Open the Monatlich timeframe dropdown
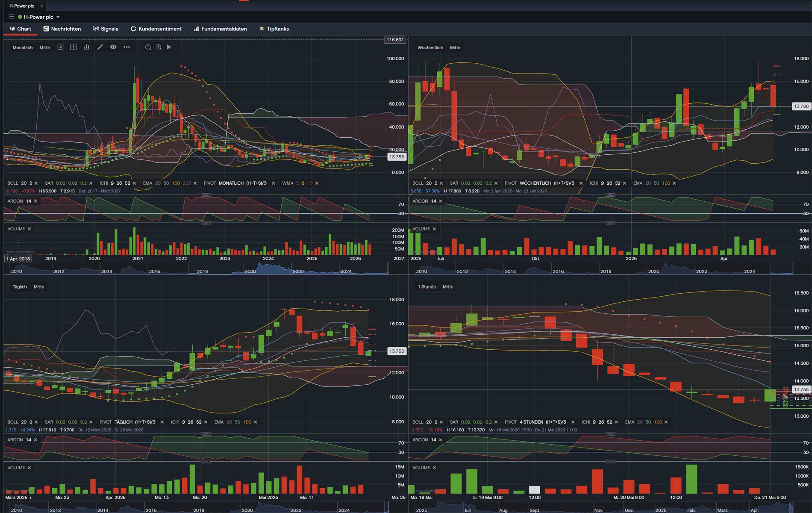 [23, 47]
